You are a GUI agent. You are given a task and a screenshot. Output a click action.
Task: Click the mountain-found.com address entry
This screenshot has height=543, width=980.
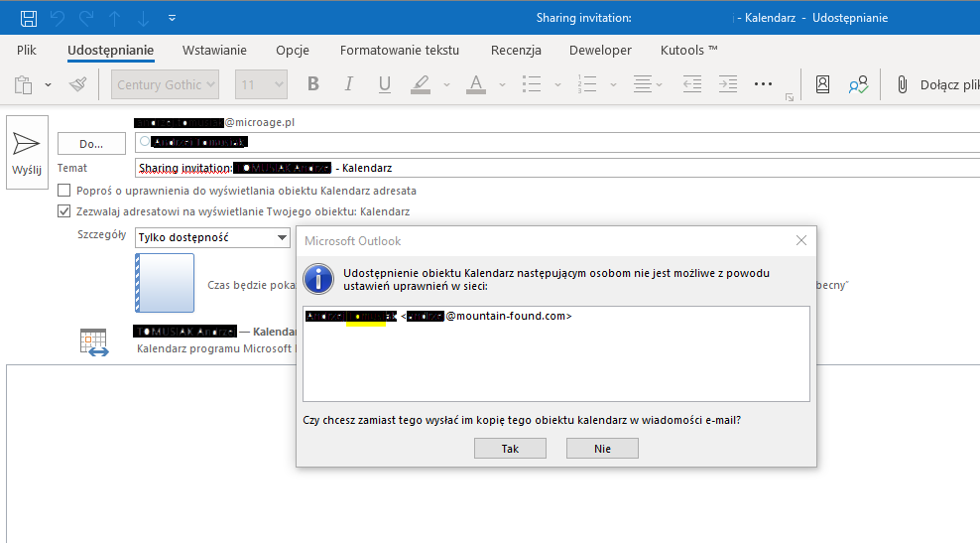pyautogui.click(x=438, y=316)
